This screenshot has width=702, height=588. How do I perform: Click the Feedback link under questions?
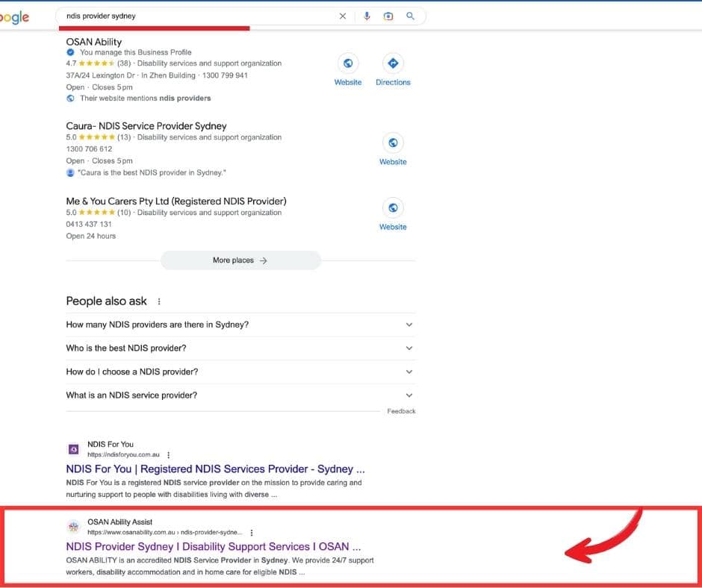click(x=401, y=411)
